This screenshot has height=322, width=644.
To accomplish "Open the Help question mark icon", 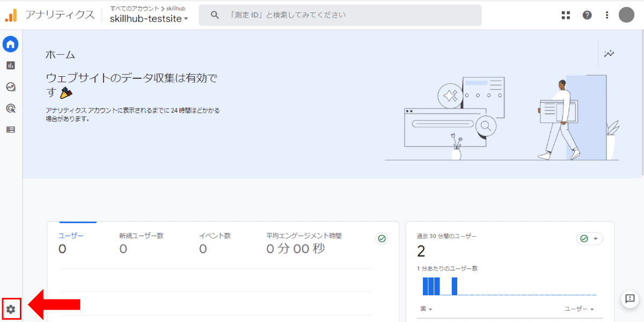I will click(x=587, y=15).
